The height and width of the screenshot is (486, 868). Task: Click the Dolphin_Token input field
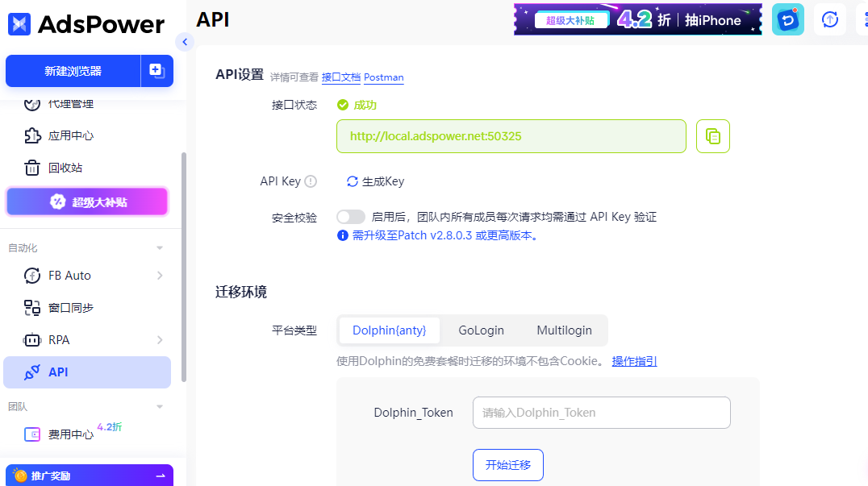602,413
